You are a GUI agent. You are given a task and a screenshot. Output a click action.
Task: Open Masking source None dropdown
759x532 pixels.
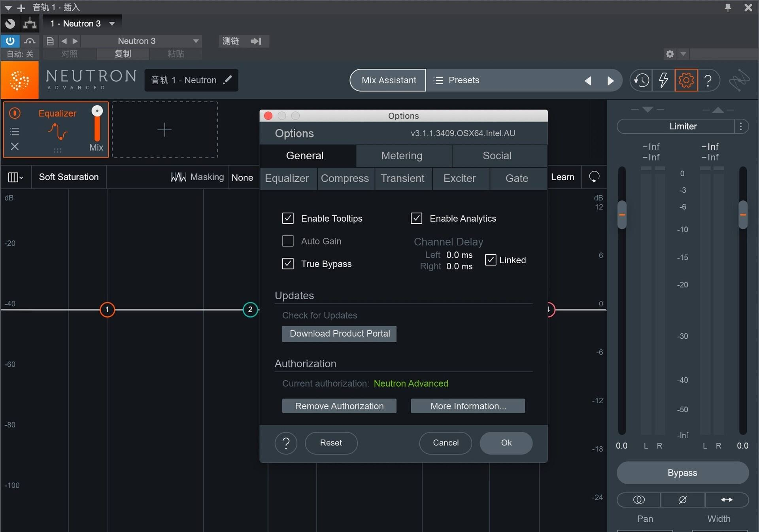coord(242,177)
